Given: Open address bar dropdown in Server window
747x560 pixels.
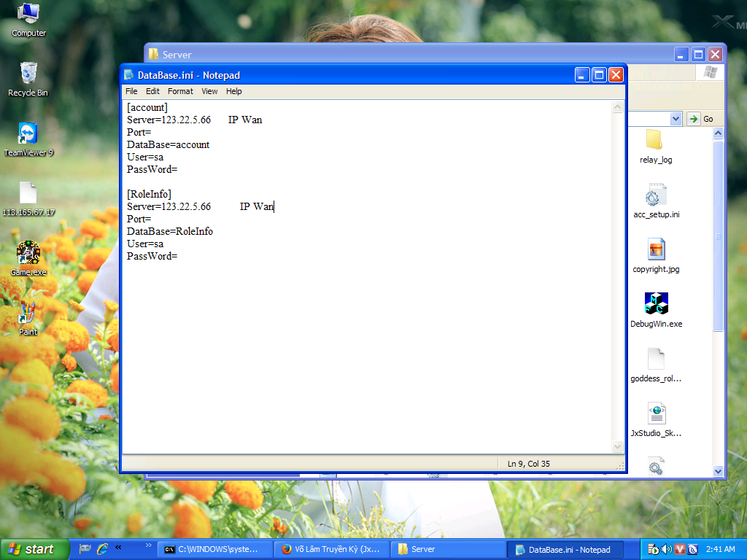Looking at the screenshot, I should 676,119.
